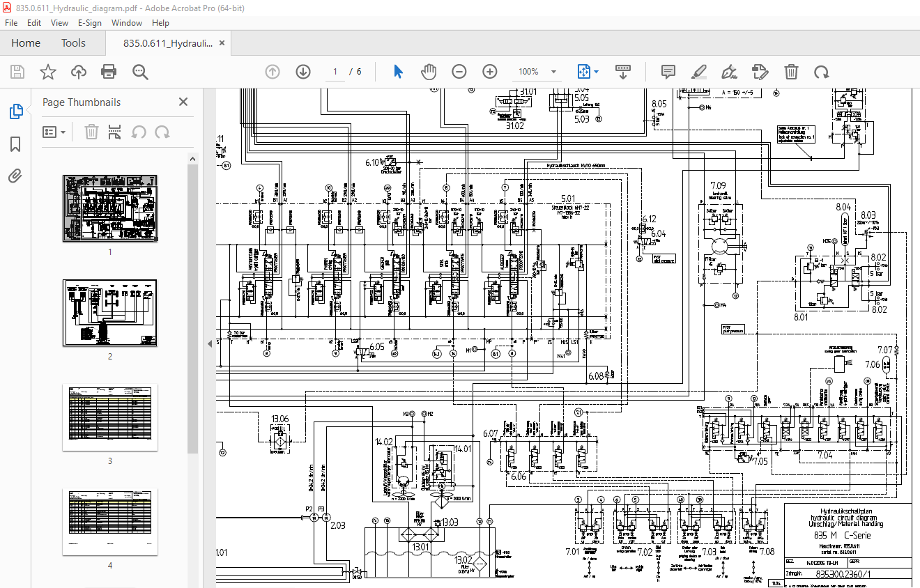Open the sign document pen icon

730,72
